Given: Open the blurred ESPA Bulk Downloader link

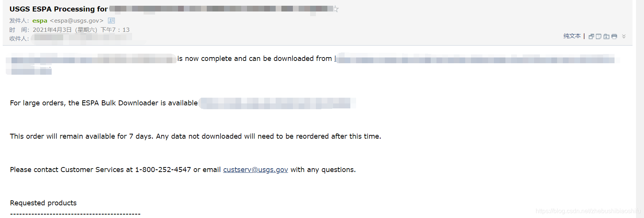Looking at the screenshot, I should tap(276, 103).
